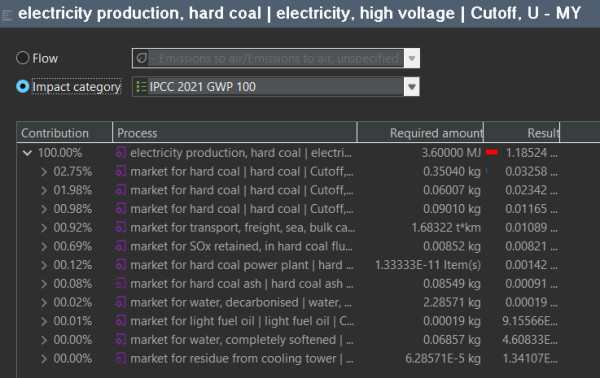Expand the 00.08% hard coal ash row
Screen dimensions: 600x378
pos(44,284)
